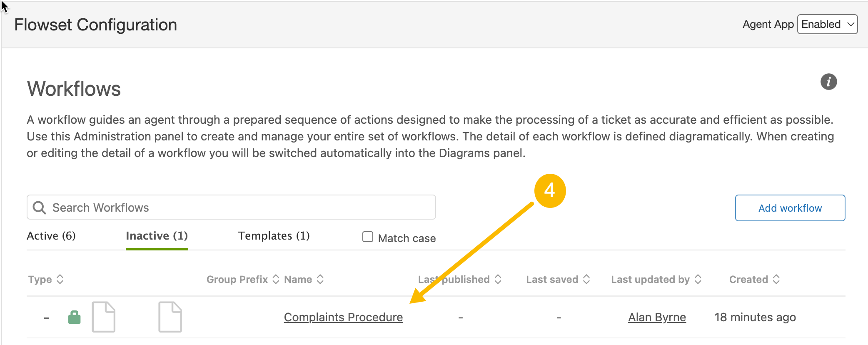The width and height of the screenshot is (868, 345).
Task: Sort by Type column arrows
Action: pos(60,279)
